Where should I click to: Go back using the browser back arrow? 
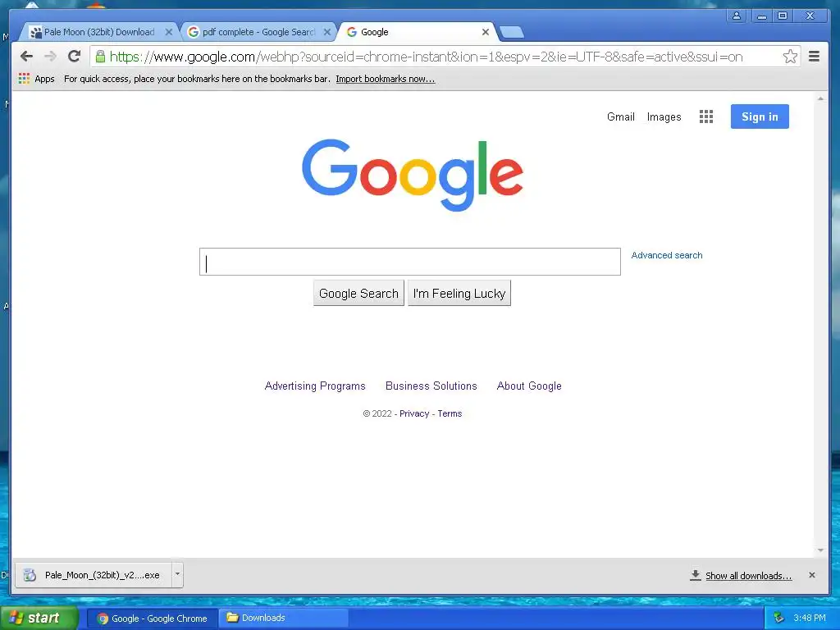(x=26, y=57)
